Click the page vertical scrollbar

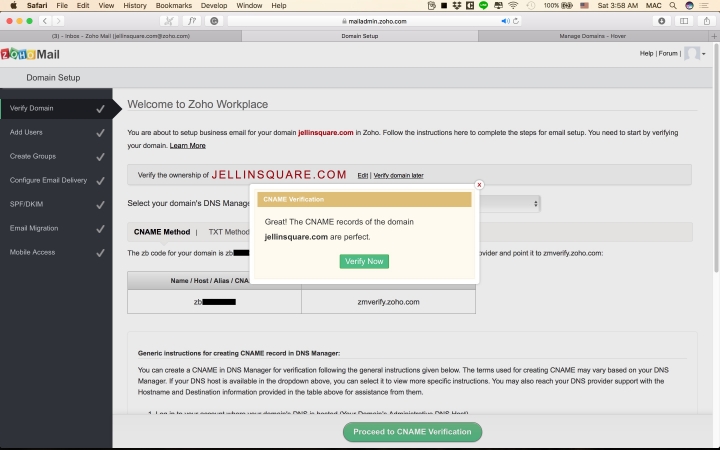pyautogui.click(x=716, y=156)
